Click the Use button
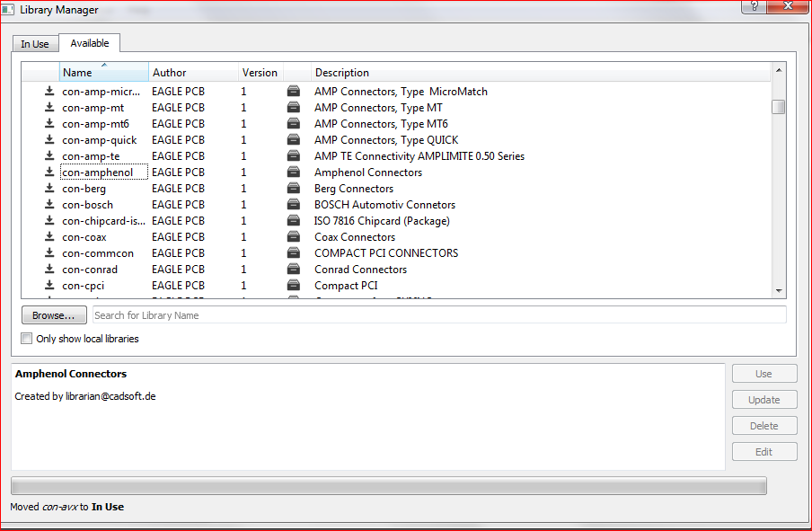The width and height of the screenshot is (812, 531). [x=763, y=374]
